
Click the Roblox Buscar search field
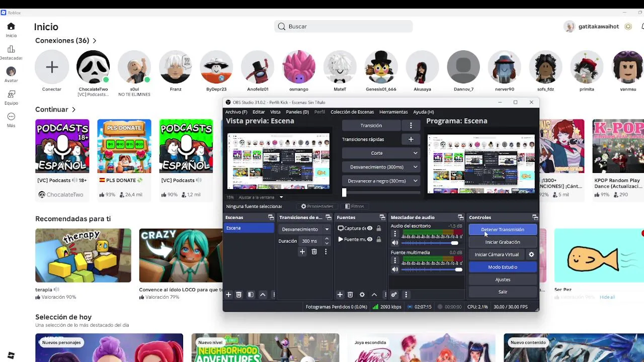point(344,26)
